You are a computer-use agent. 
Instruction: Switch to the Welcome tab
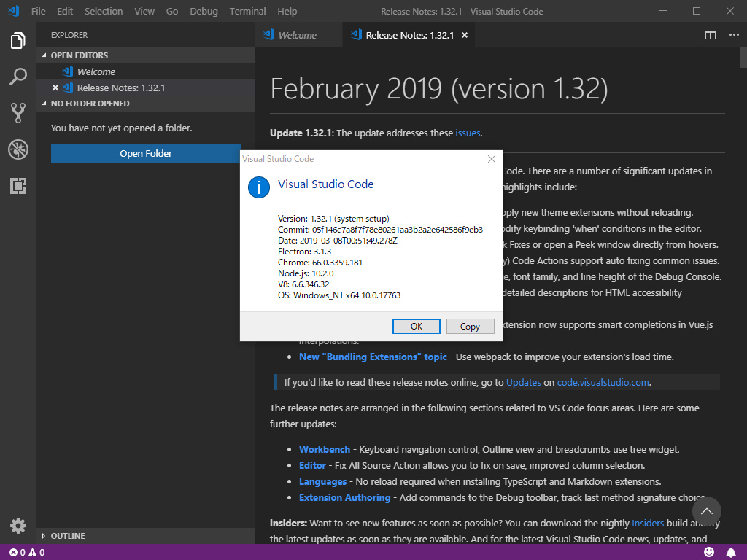[299, 34]
